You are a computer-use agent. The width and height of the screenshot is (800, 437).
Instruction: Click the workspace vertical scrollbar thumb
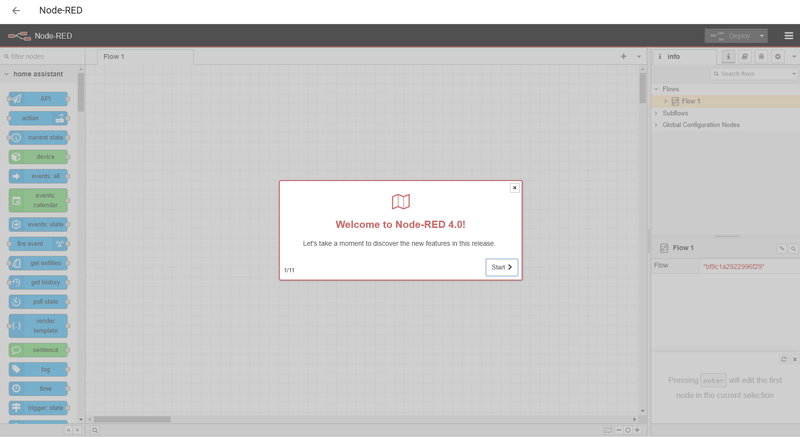[642, 88]
